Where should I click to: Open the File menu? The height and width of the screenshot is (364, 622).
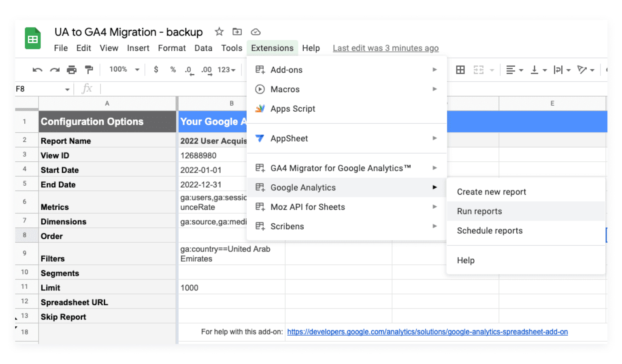(x=61, y=48)
